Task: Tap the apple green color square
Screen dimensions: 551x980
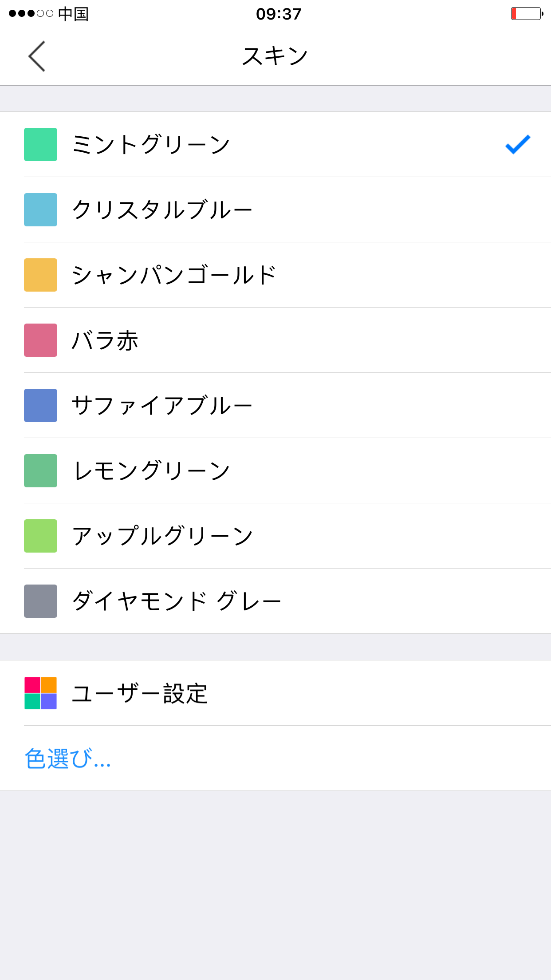Action: [40, 536]
